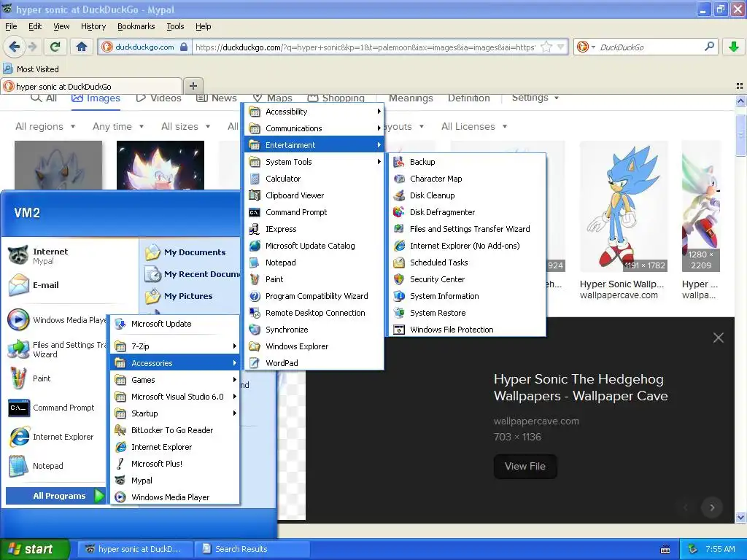Click the green Downloads arrow icon
The image size is (747, 560).
pos(734,47)
